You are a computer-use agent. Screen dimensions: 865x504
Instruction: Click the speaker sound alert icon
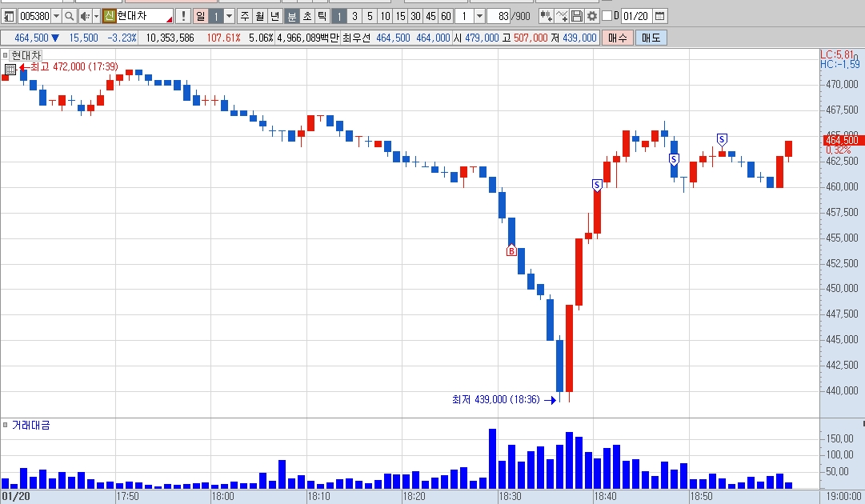85,17
